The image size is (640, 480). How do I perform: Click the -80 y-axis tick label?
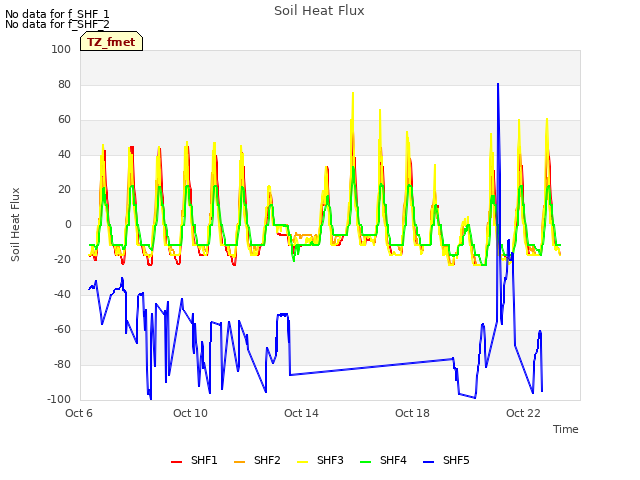point(62,364)
